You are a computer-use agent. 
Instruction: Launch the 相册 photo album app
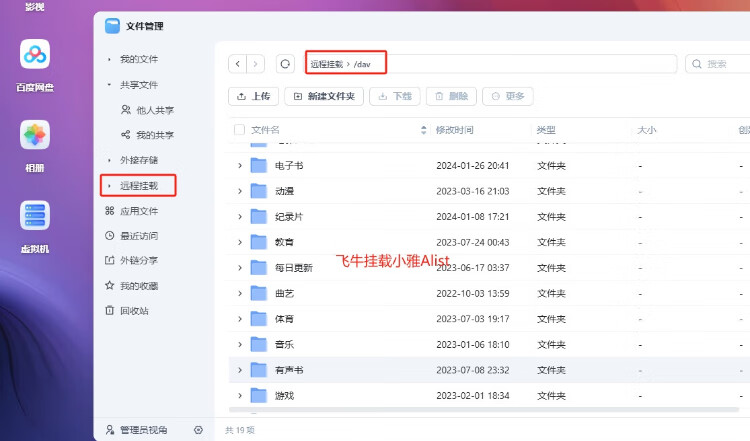tap(35, 136)
